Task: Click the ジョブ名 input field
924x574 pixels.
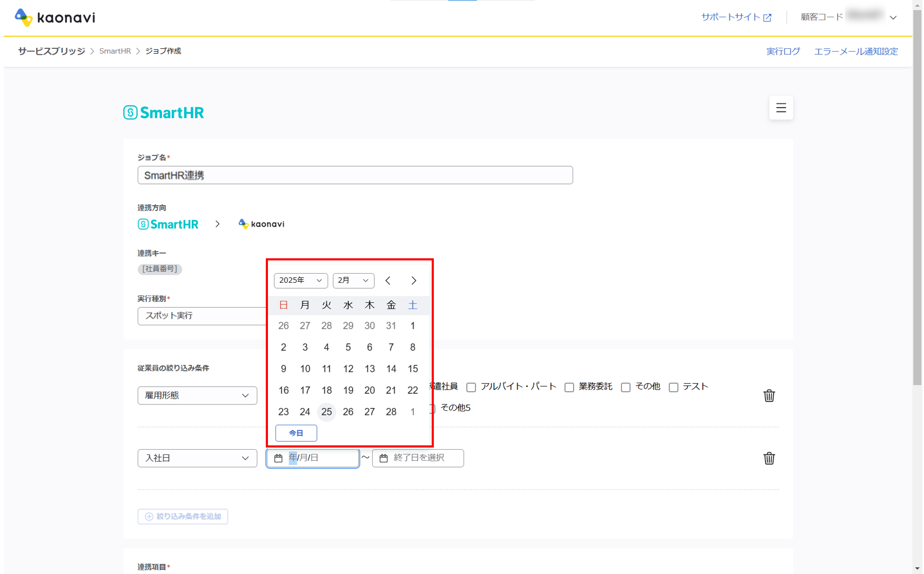Action: (355, 175)
